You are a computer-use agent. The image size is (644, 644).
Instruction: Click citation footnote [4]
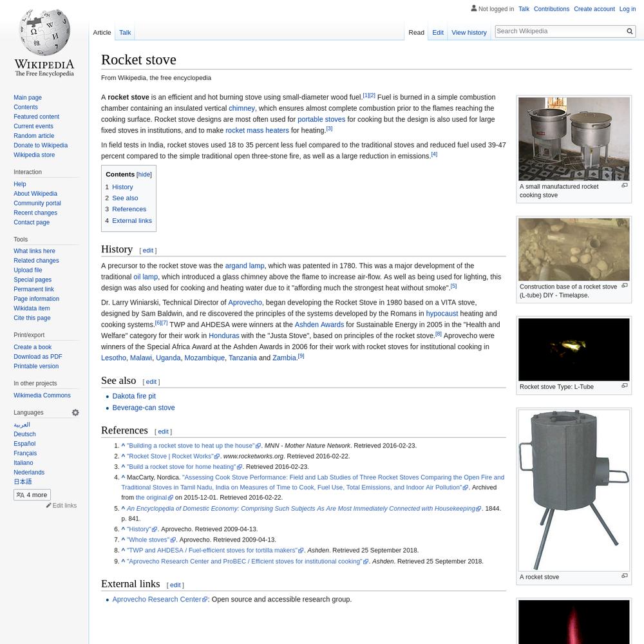(x=434, y=155)
